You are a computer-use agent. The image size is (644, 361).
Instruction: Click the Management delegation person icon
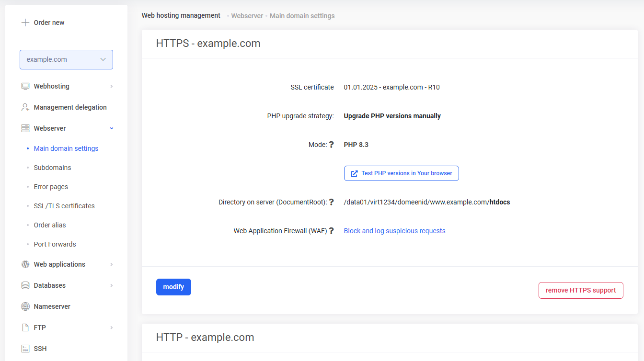click(x=25, y=107)
